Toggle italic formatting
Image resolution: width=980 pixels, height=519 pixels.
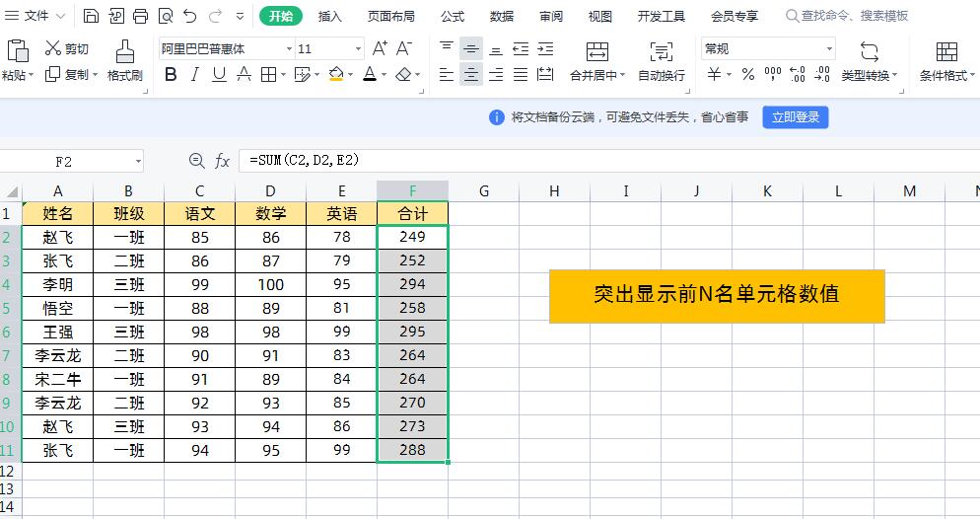pos(195,75)
